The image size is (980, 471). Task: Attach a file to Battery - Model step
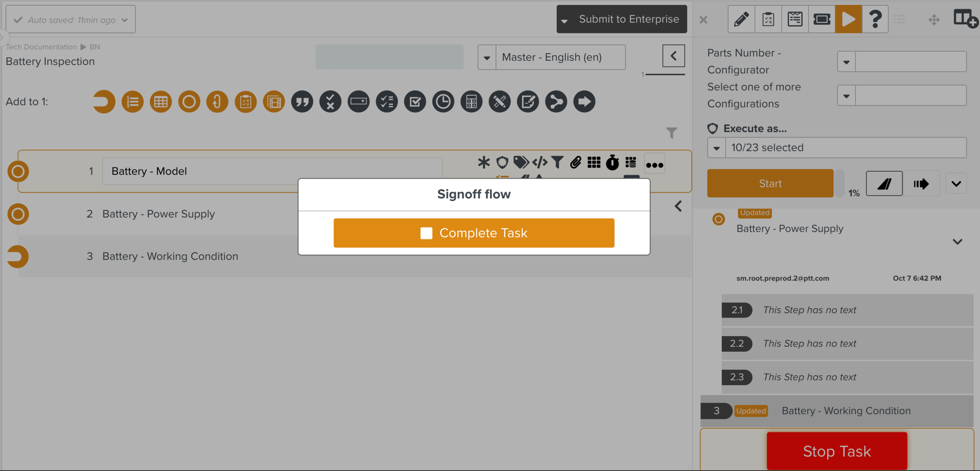coord(576,163)
